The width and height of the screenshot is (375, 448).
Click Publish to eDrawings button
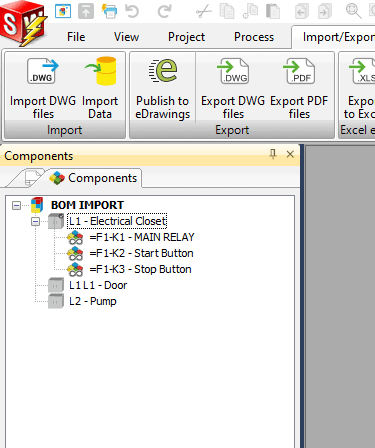[x=162, y=88]
